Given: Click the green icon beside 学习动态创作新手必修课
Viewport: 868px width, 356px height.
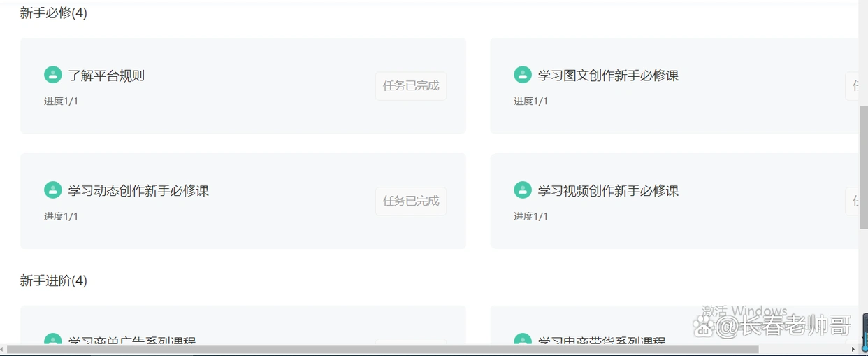Looking at the screenshot, I should tap(53, 190).
